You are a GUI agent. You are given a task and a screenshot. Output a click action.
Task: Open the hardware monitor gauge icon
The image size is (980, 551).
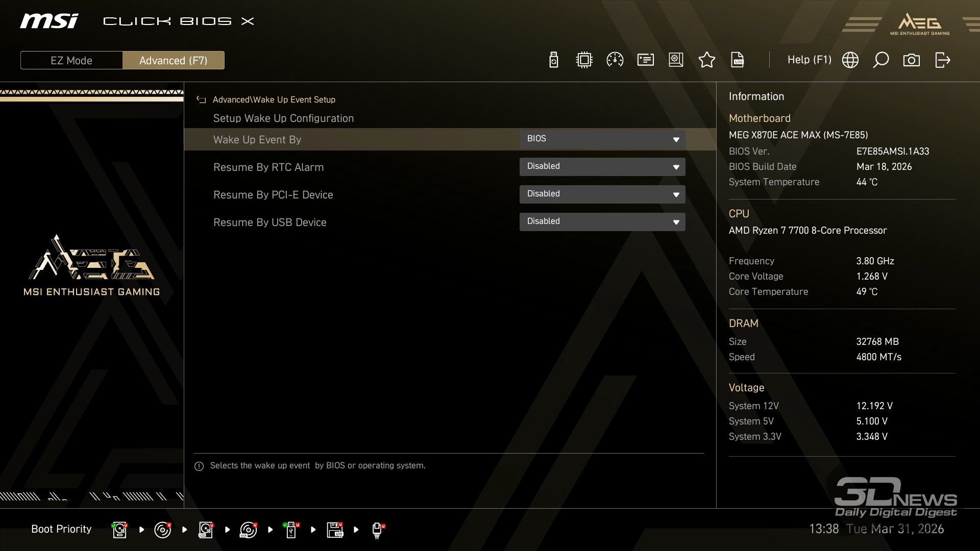point(615,60)
